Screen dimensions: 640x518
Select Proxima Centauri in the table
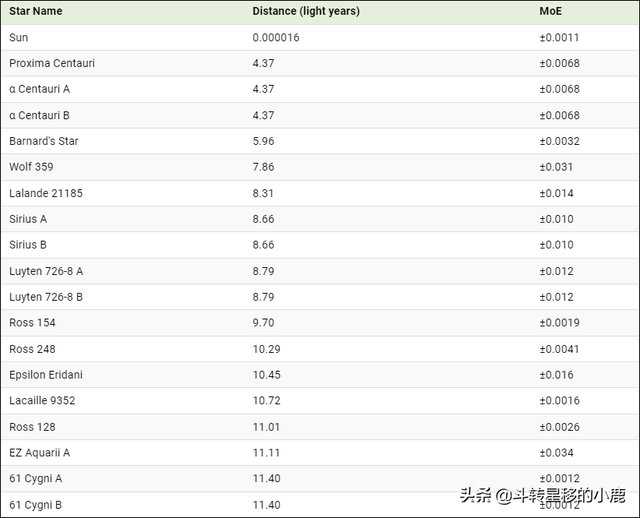click(52, 63)
